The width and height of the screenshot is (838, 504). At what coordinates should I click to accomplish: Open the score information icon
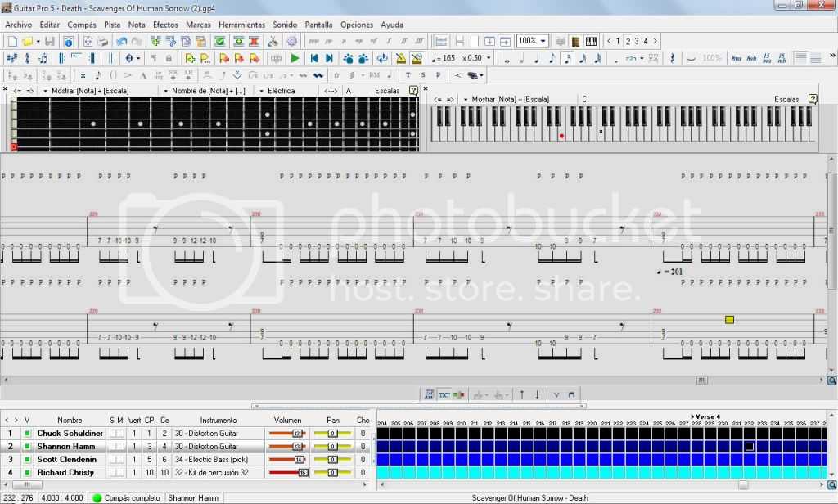click(69, 41)
